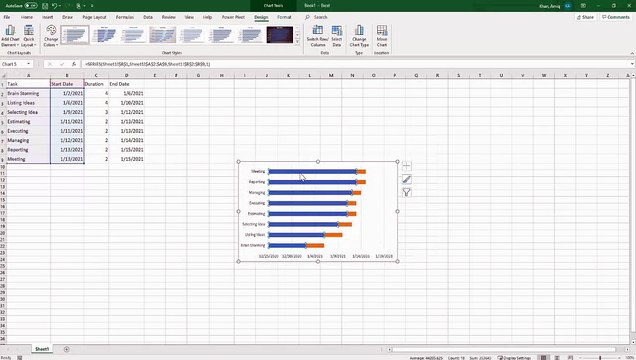Open Quick Layout options
The image size is (636, 360).
click(29, 36)
